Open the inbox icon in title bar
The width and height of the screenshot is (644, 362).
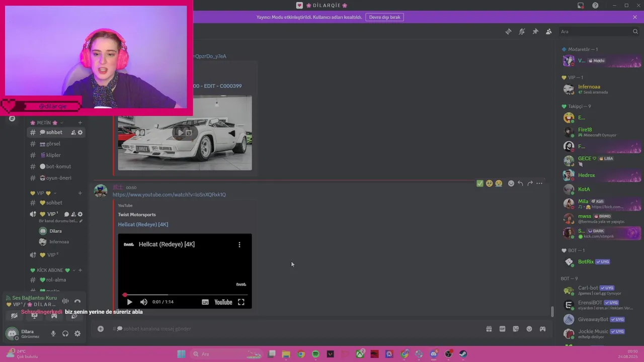581,6
